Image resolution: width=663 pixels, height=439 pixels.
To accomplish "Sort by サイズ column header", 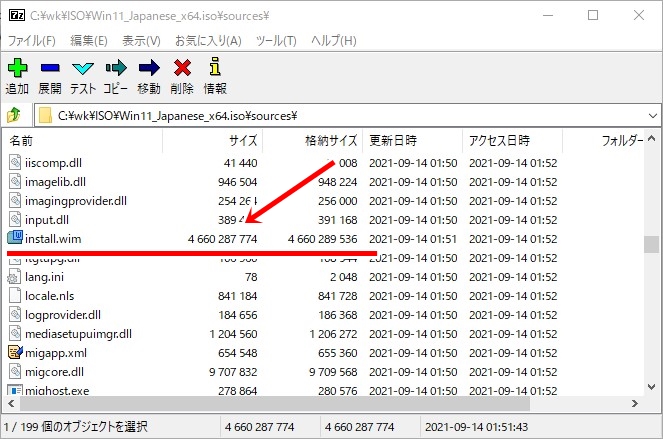I will [212, 140].
